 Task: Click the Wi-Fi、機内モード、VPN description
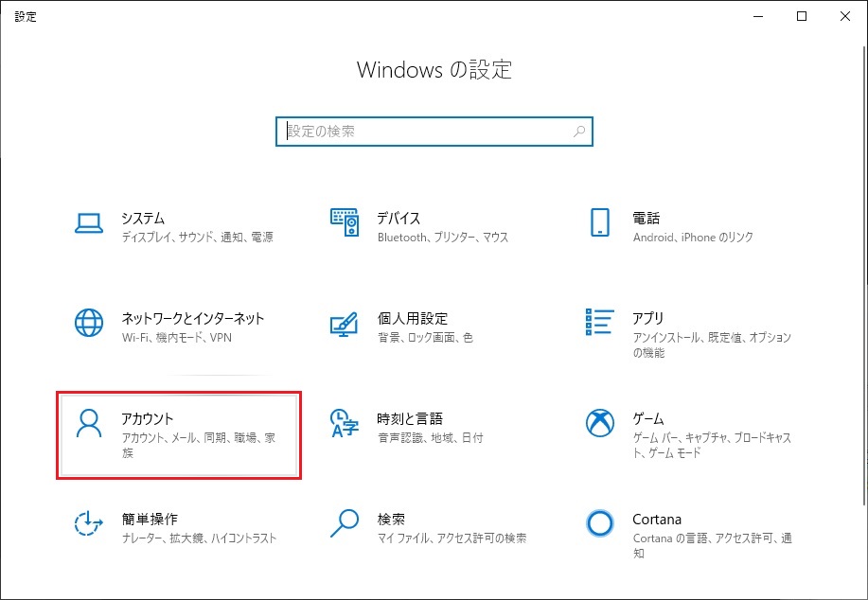click(x=177, y=337)
